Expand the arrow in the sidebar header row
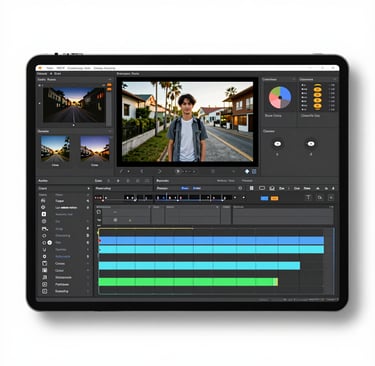The height and width of the screenshot is (366, 375). pos(88,189)
